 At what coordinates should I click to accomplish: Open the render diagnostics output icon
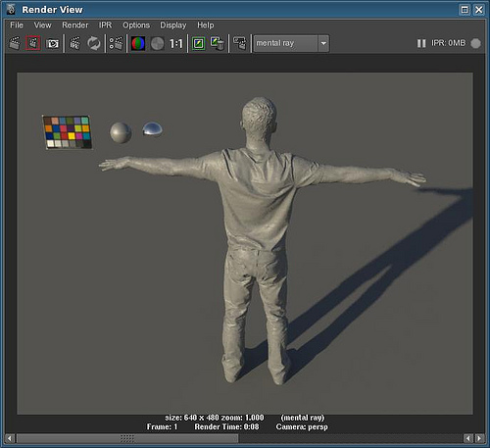pos(240,43)
